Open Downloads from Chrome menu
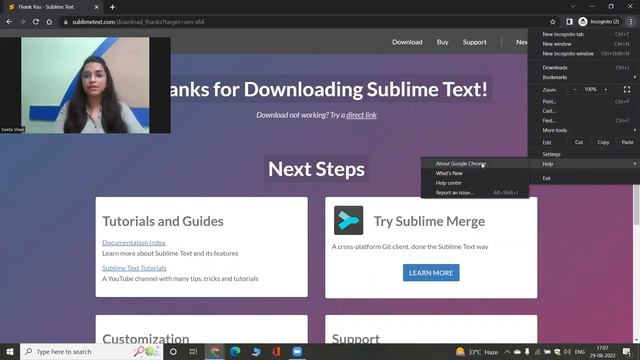This screenshot has width=640, height=360. click(x=584, y=67)
